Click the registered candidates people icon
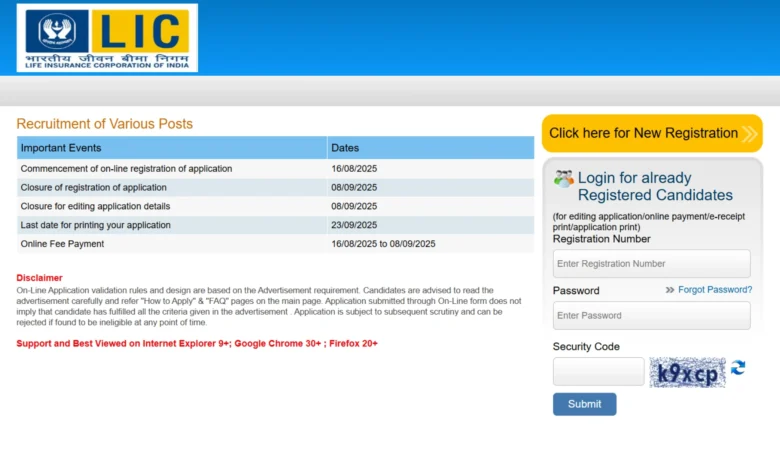Image resolution: width=780 pixels, height=470 pixels. point(563,179)
